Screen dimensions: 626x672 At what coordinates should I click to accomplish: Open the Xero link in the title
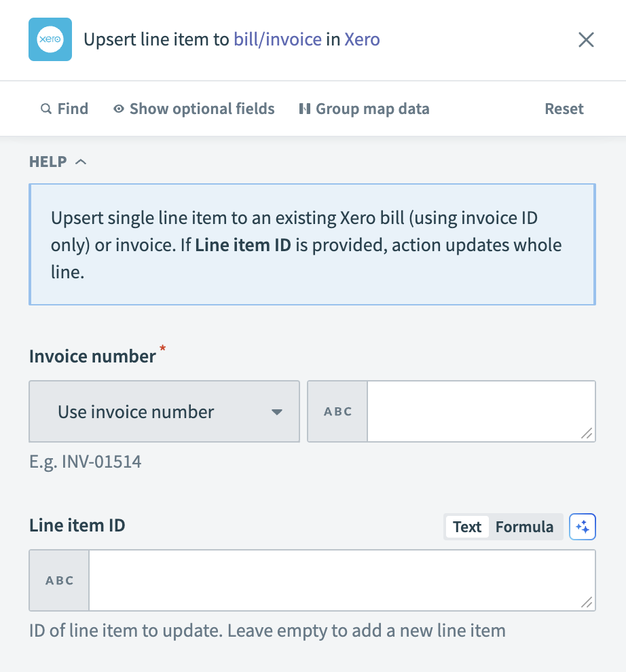[363, 39]
